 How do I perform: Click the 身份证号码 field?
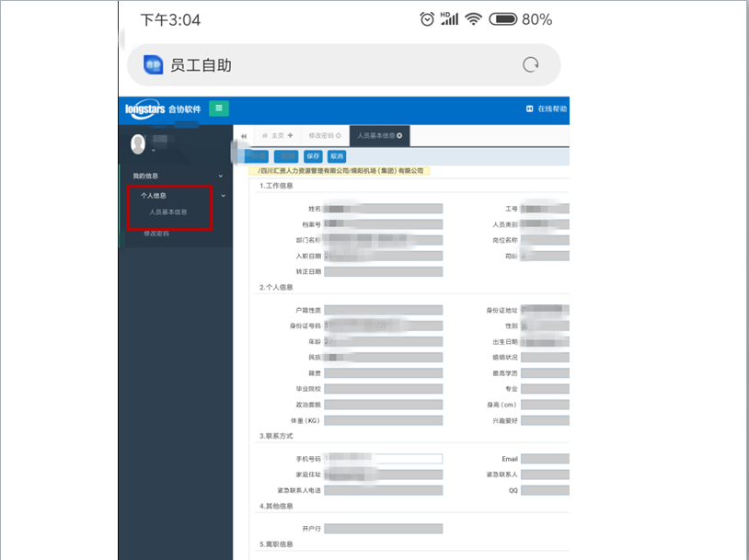click(x=383, y=326)
